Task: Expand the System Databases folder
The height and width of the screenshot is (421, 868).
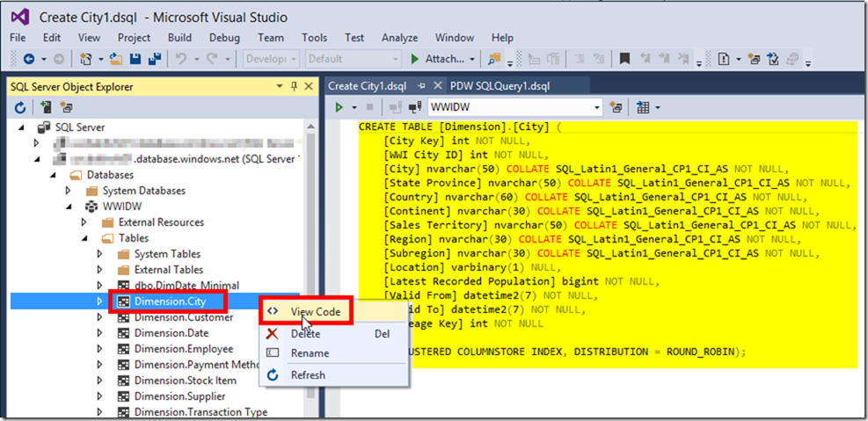Action: 68,191
